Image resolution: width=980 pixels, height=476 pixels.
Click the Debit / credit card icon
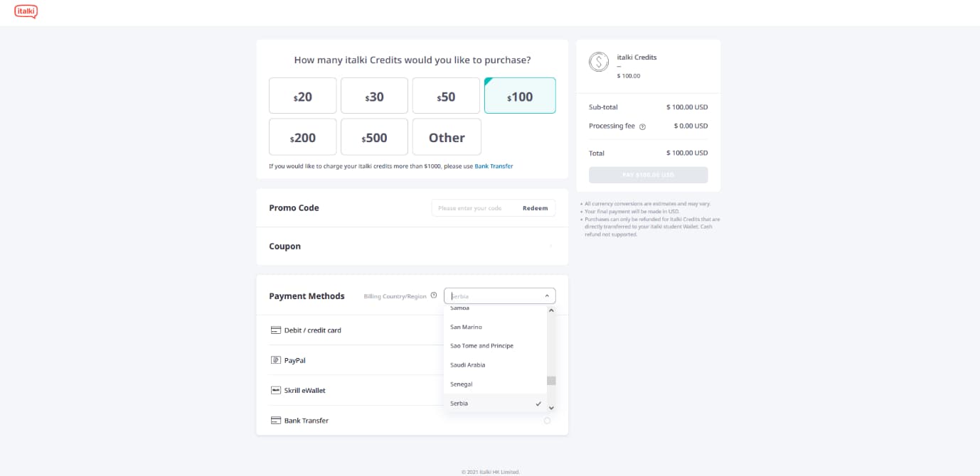tap(276, 330)
